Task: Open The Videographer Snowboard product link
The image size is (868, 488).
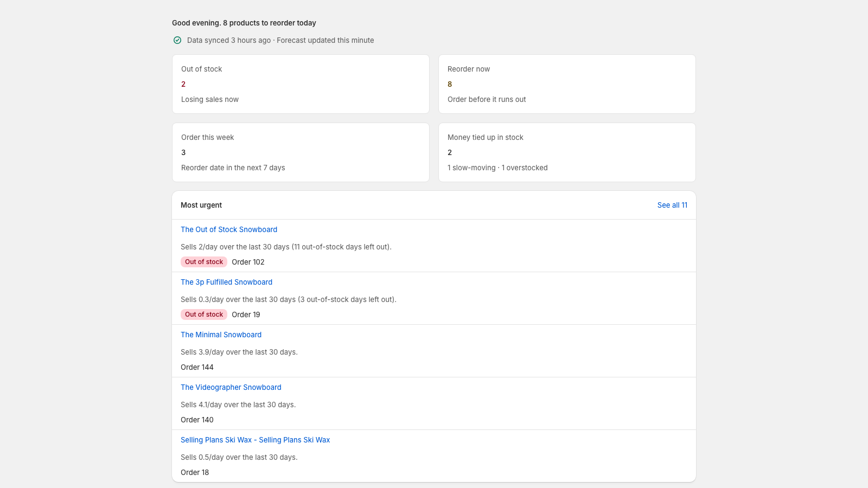Action: tap(231, 387)
